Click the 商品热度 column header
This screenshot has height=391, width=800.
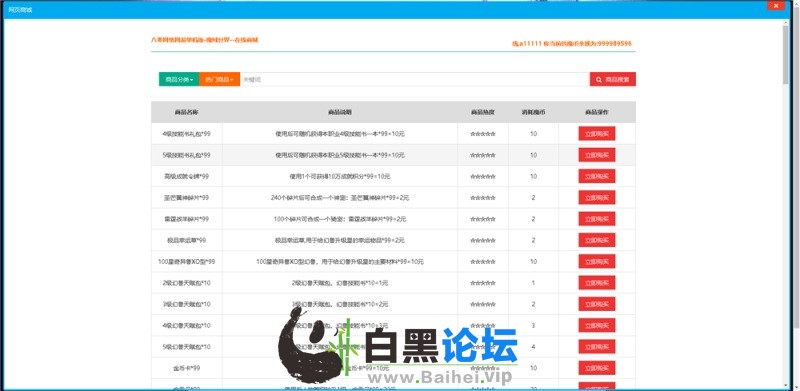pos(483,112)
